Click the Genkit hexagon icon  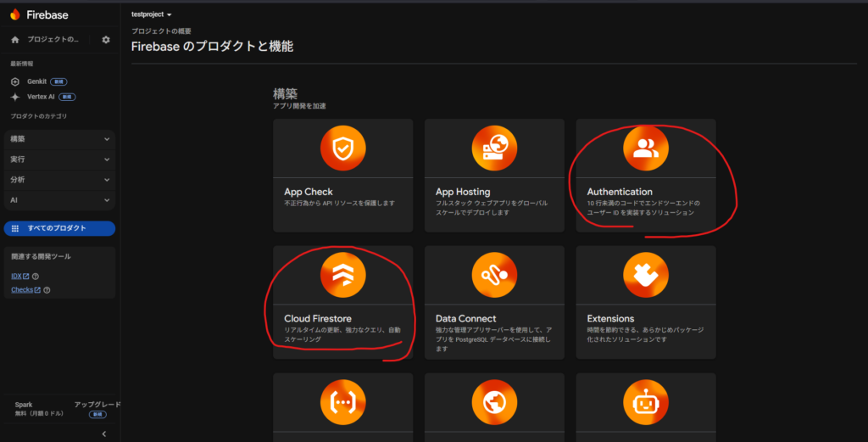point(15,82)
